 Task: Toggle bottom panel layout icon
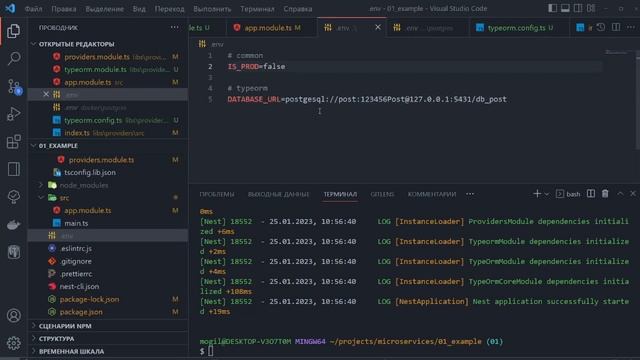(x=565, y=8)
